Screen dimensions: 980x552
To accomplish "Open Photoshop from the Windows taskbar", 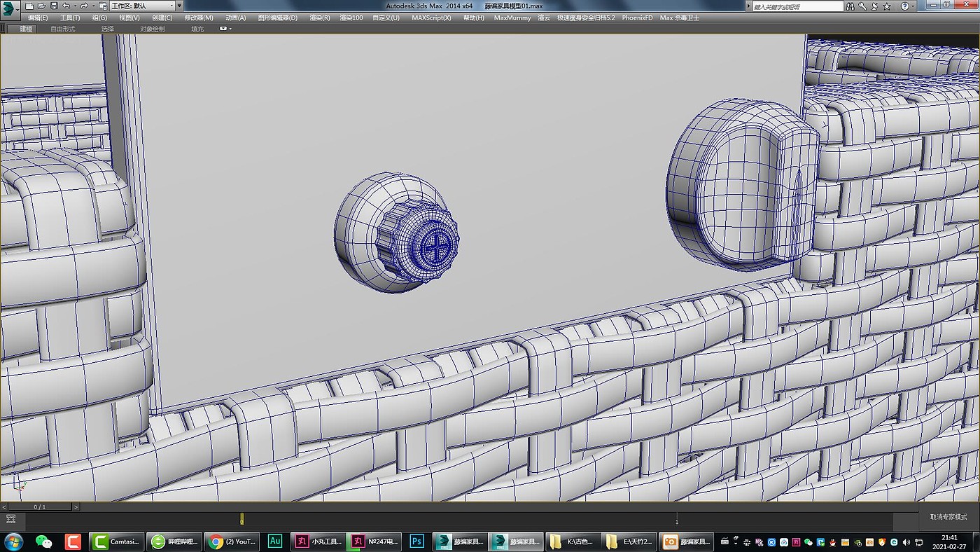I will coord(417,541).
